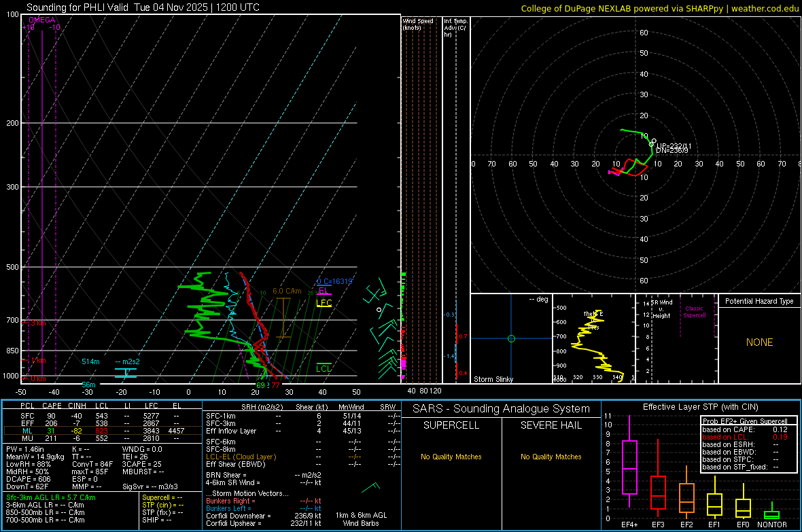Select the EFF parcel row
This screenshot has width=802, height=532.
pyautogui.click(x=101, y=423)
